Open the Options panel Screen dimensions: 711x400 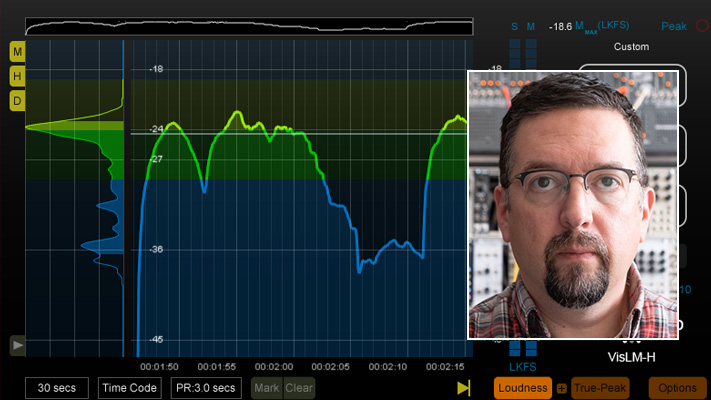[x=677, y=388]
